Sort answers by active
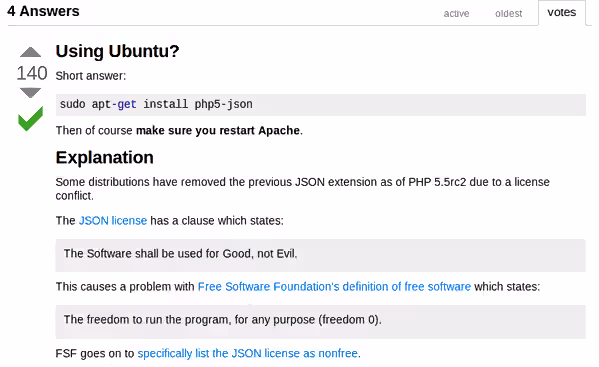The height and width of the screenshot is (367, 599). (456, 14)
